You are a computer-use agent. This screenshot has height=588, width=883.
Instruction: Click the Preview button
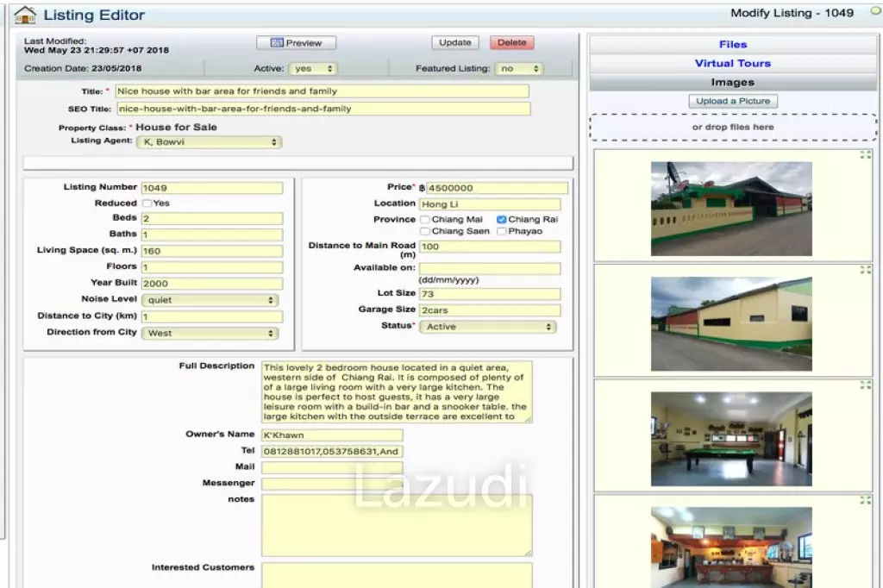(297, 43)
